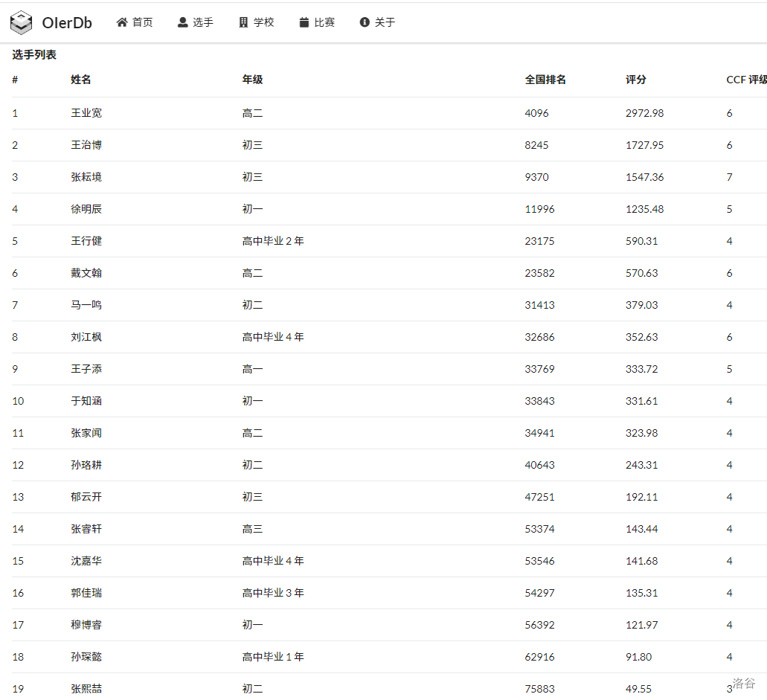This screenshot has height=700, width=767.
Task: Click the 年级 column header
Action: click(x=252, y=80)
